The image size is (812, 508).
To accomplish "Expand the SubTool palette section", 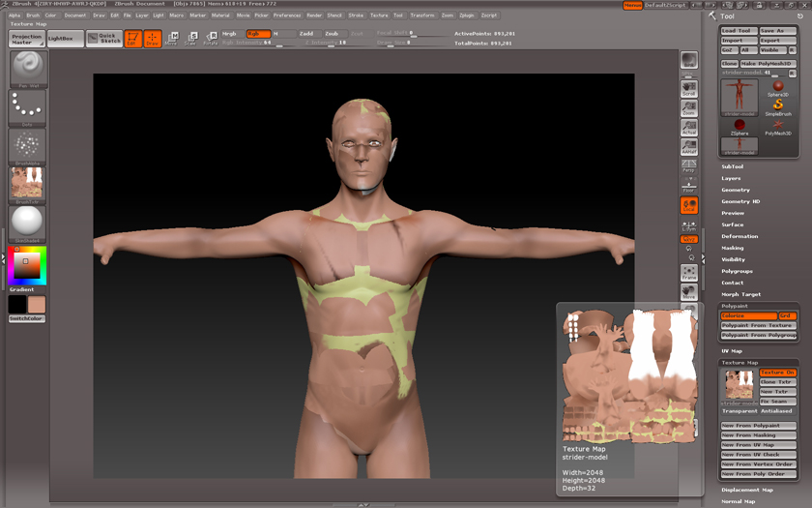I will pyautogui.click(x=732, y=166).
